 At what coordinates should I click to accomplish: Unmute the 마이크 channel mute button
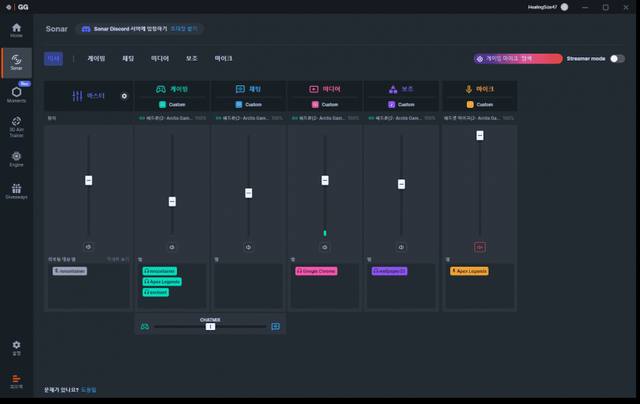click(x=479, y=246)
